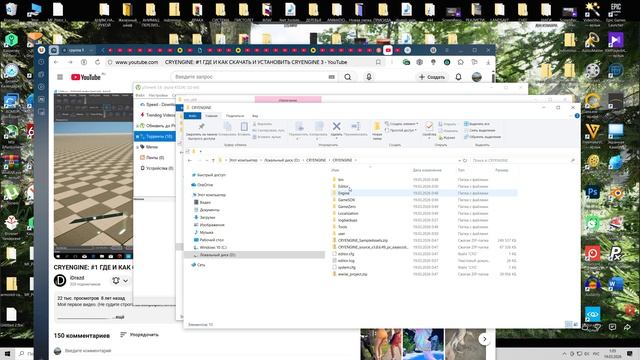Screen dimensions: 640x360
Task: Open uTorrent File menu
Action: click(x=140, y=95)
